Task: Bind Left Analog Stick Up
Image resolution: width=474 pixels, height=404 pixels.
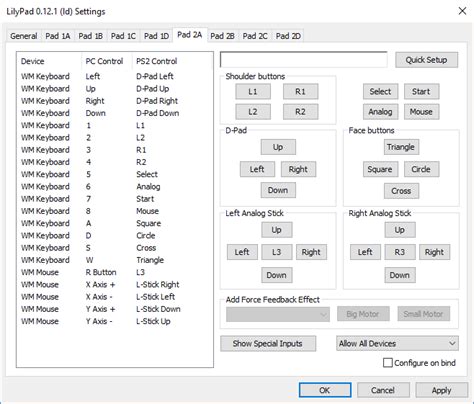Action: pyautogui.click(x=277, y=230)
